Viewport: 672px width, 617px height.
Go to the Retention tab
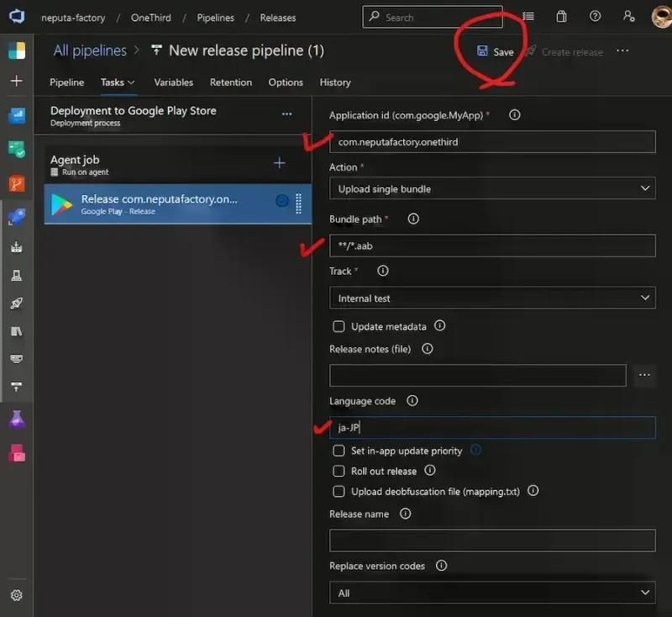[x=231, y=82]
